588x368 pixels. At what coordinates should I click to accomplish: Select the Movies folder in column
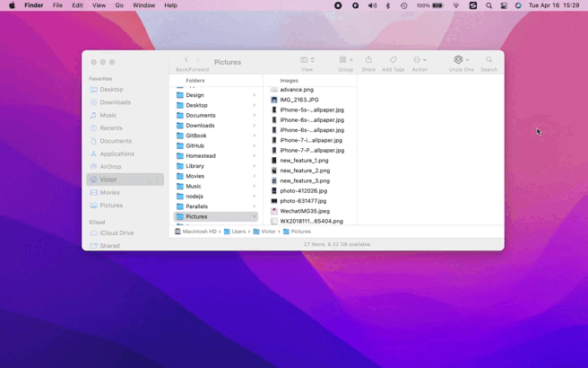coord(216,176)
